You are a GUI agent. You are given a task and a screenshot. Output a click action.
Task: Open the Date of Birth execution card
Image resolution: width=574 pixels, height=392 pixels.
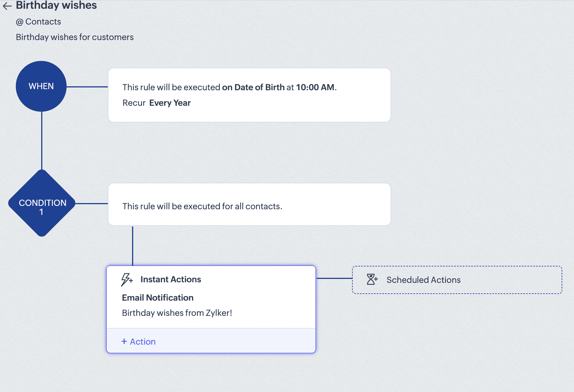coord(249,95)
